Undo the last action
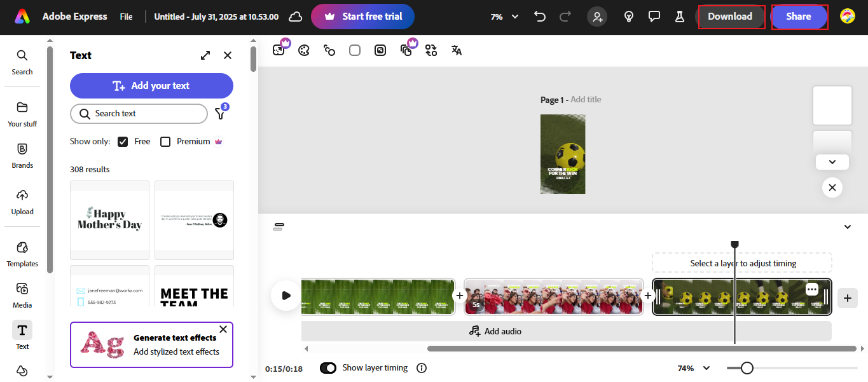 (x=541, y=17)
